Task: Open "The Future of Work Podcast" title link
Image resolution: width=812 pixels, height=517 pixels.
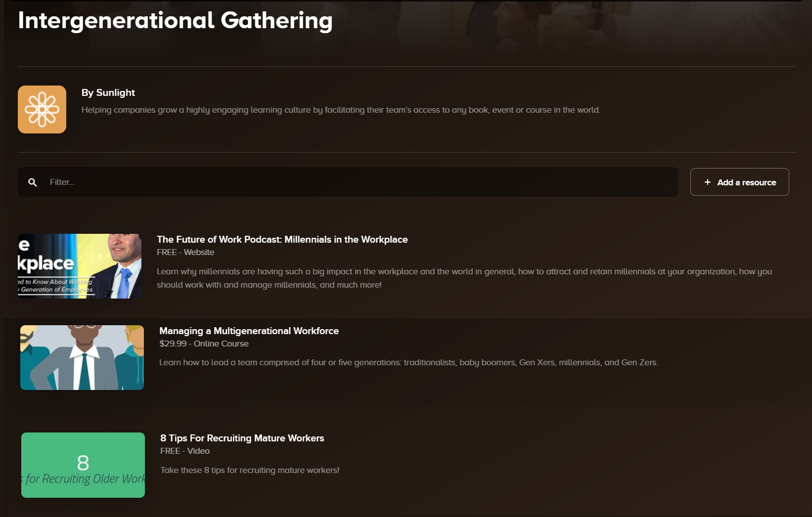Action: point(282,239)
